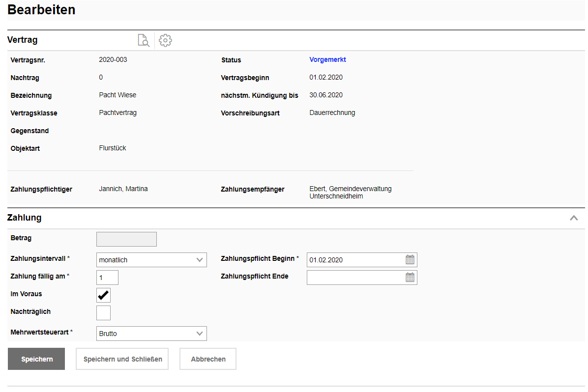Click the Zahlung fällig am field

point(107,278)
